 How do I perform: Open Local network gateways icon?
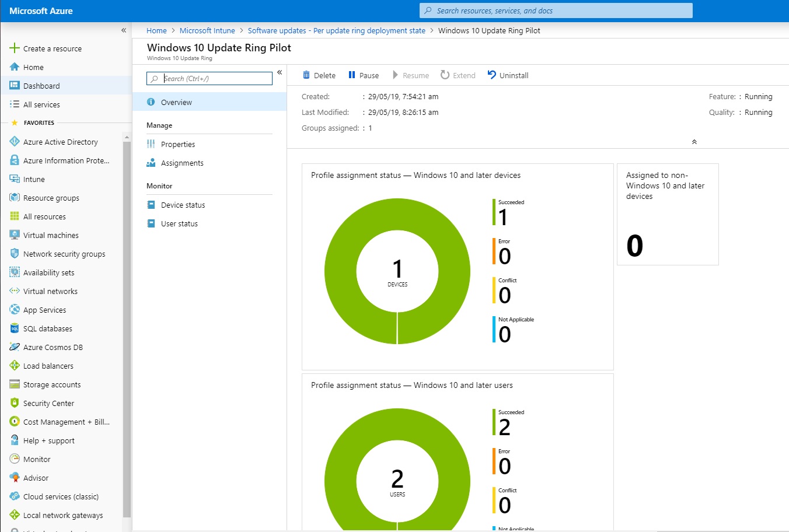(15, 515)
